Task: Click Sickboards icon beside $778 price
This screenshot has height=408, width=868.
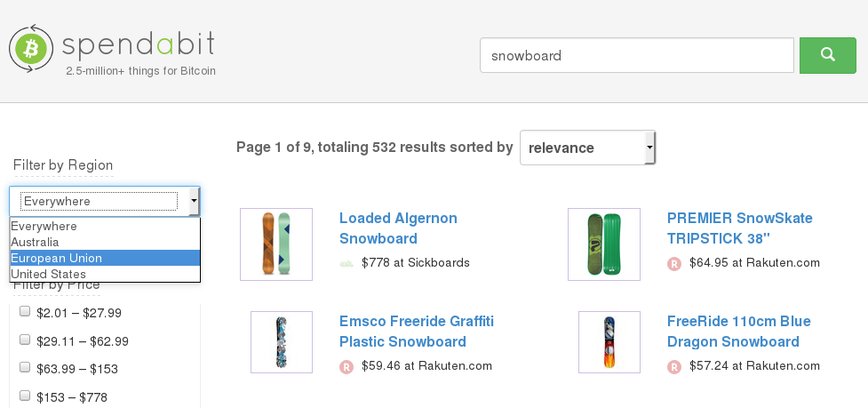Action: coord(346,263)
